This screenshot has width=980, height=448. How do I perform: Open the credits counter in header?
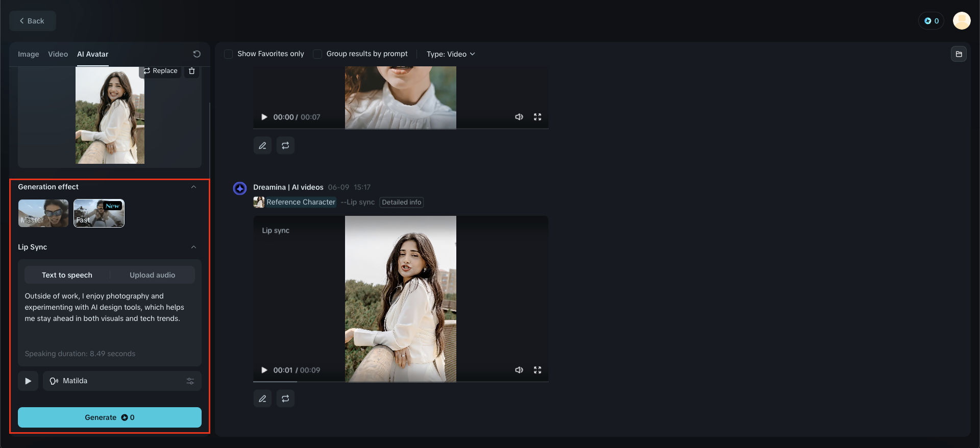[932, 21]
